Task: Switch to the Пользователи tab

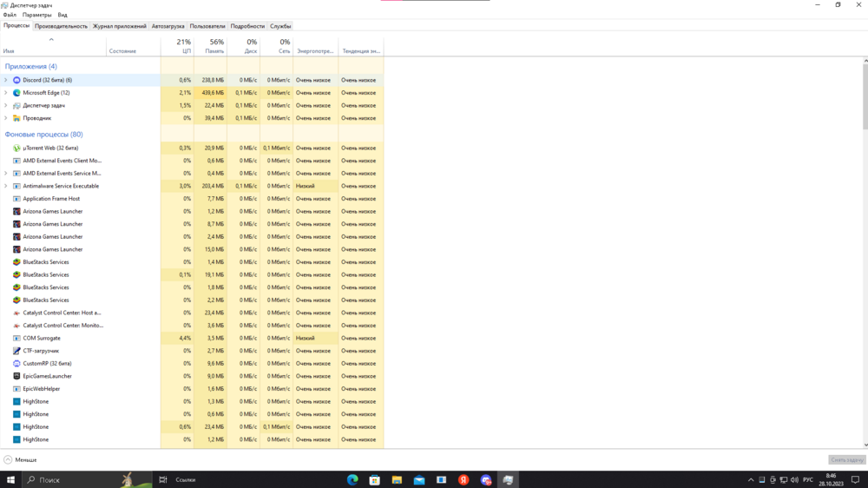Action: pos(207,26)
